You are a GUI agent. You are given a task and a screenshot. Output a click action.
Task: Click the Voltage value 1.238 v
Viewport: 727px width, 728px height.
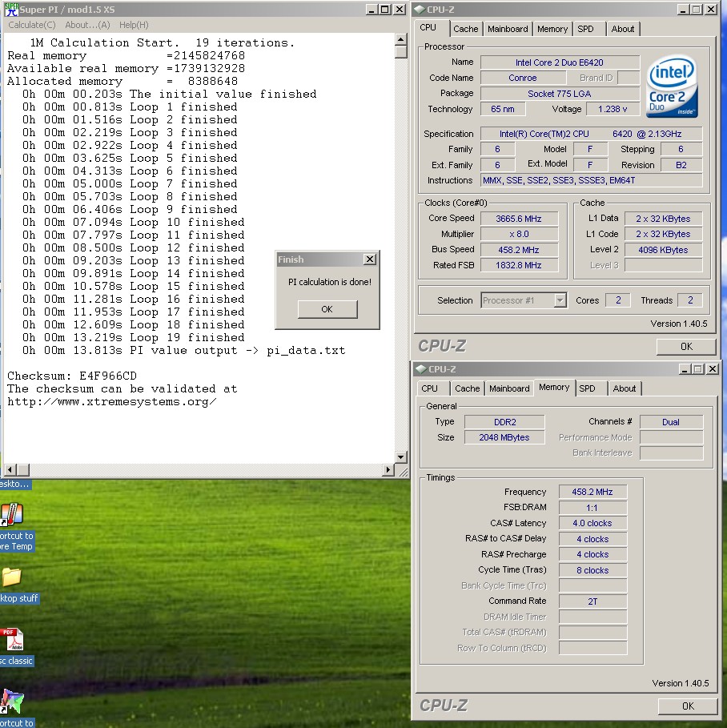(x=613, y=109)
